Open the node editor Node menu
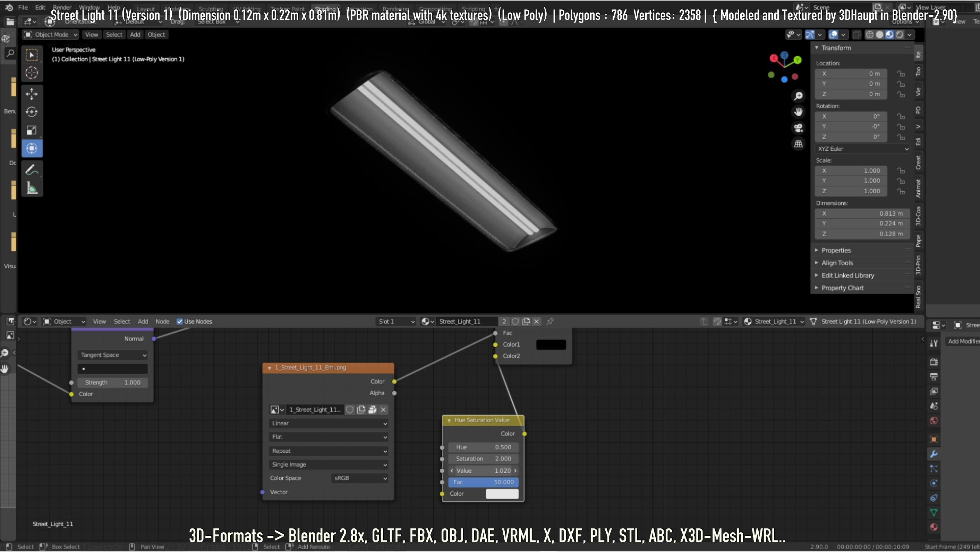 tap(162, 321)
